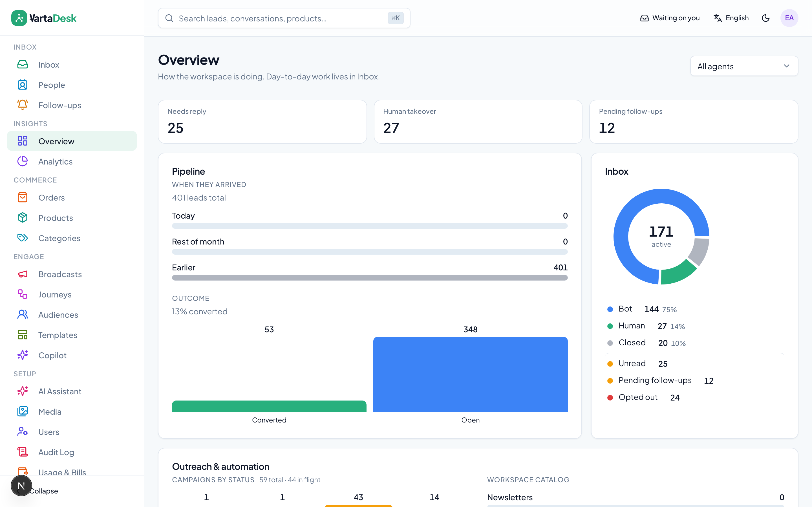Click the Follow-ups bell icon
The image size is (812, 507).
tap(23, 105)
